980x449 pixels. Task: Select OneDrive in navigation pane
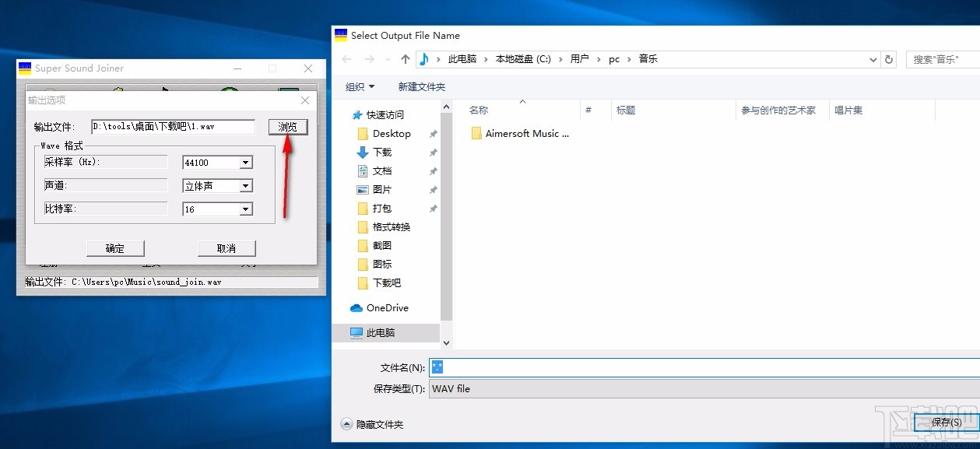(387, 308)
